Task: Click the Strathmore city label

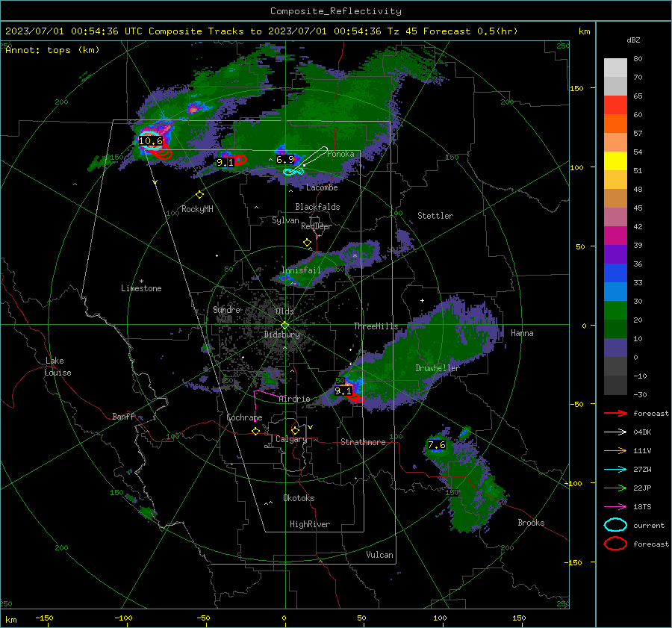Action: coord(363,442)
